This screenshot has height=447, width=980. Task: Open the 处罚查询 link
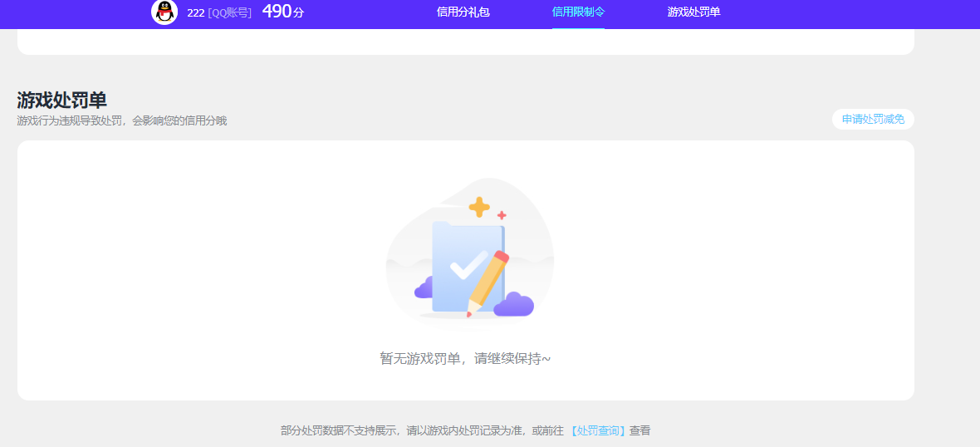click(x=598, y=430)
